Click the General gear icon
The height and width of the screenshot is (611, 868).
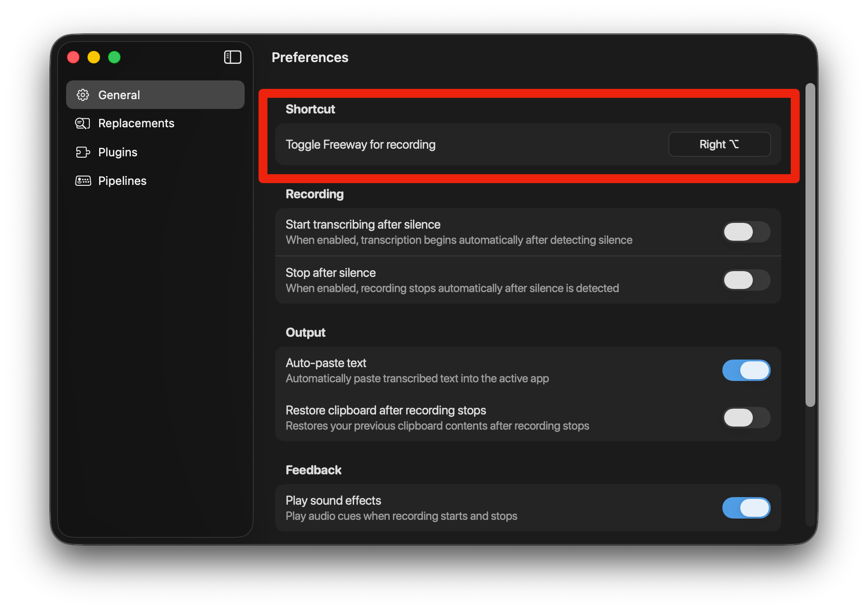(x=83, y=95)
